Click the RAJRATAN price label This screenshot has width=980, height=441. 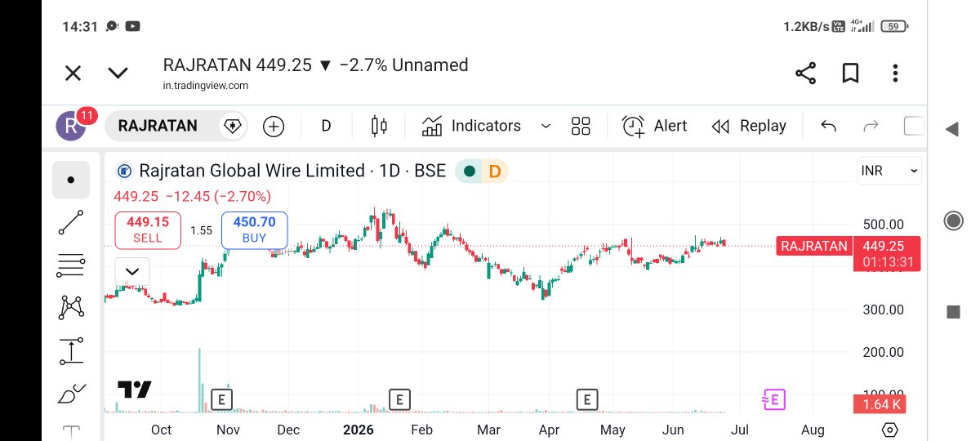813,246
